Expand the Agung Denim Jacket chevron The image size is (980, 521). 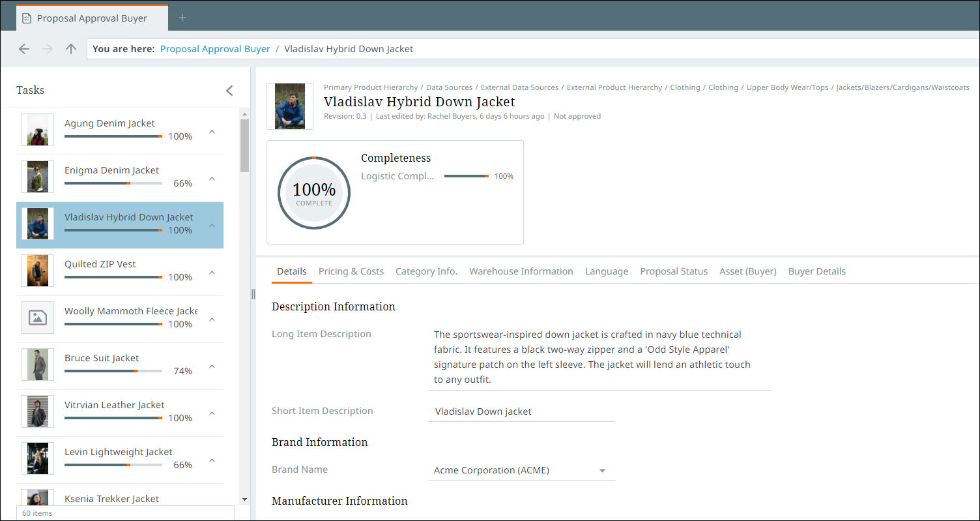pos(212,132)
